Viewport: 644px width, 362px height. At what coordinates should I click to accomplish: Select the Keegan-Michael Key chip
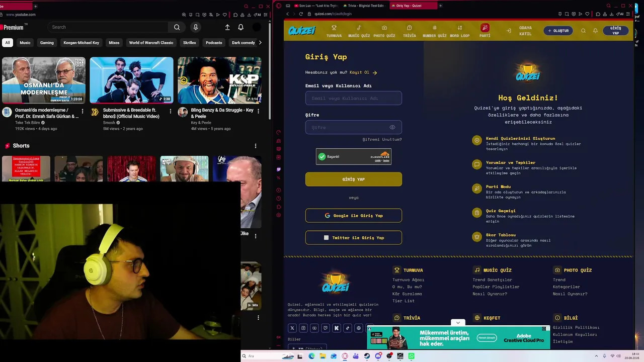coord(82,43)
